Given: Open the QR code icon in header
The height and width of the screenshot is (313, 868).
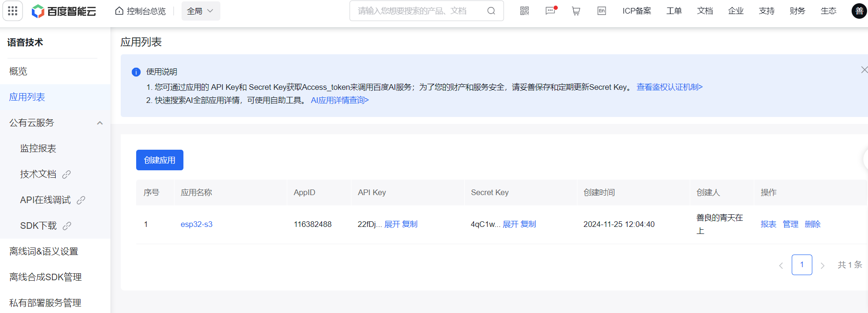Looking at the screenshot, I should pos(525,11).
